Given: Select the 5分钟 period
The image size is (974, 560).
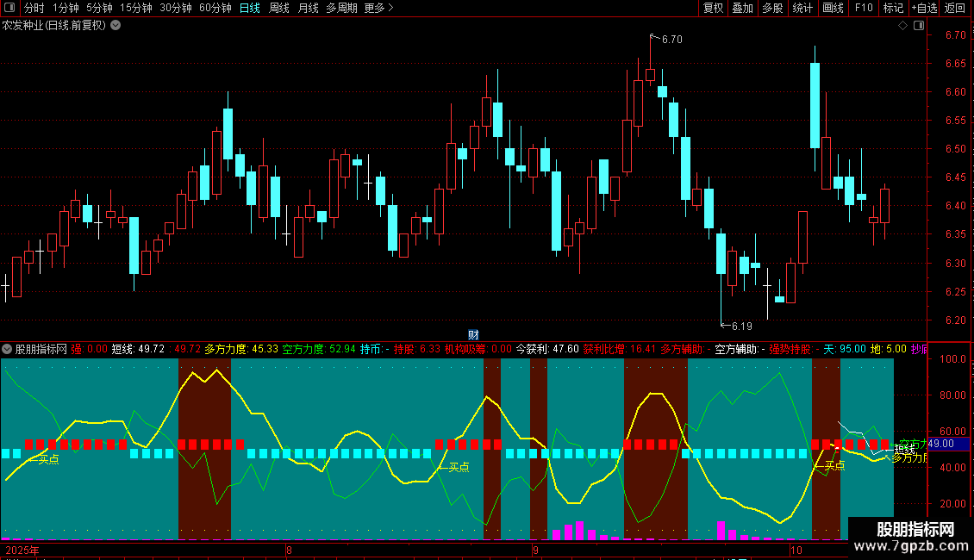Looking at the screenshot, I should tap(99, 8).
